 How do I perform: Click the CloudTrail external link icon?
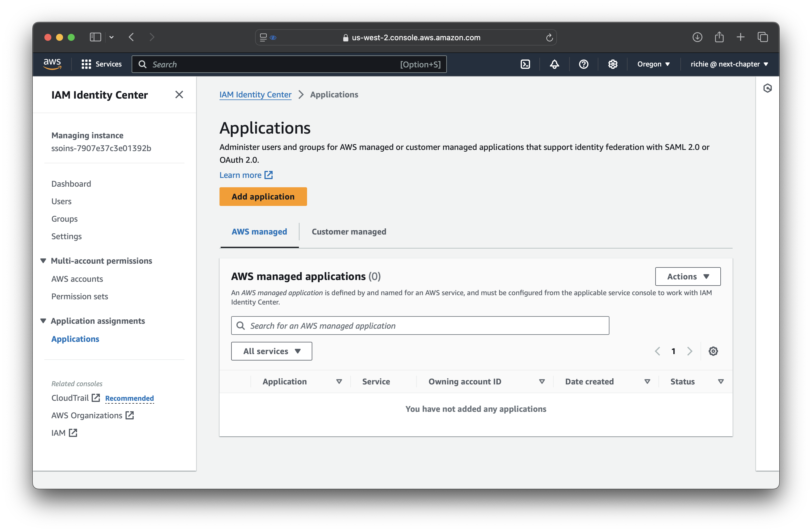click(96, 398)
